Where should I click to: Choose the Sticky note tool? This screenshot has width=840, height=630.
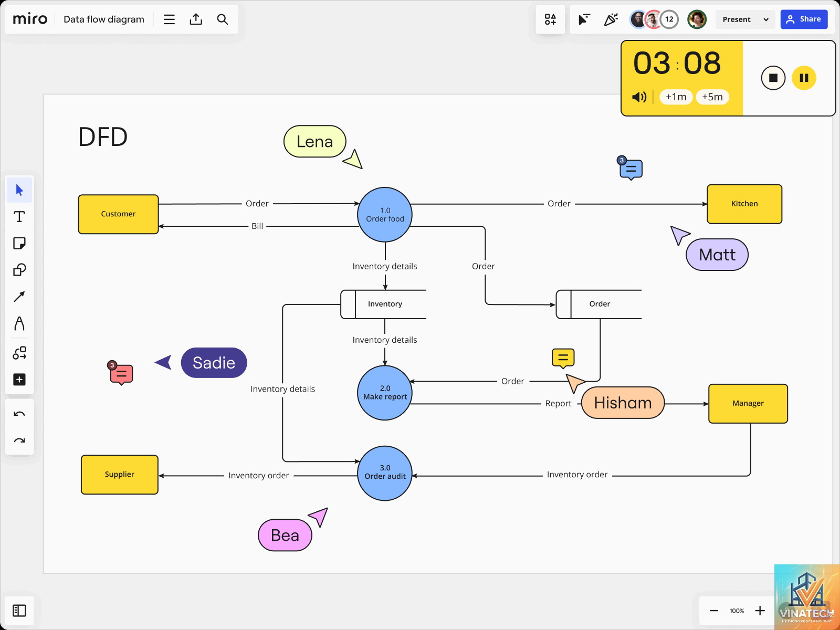(19, 244)
